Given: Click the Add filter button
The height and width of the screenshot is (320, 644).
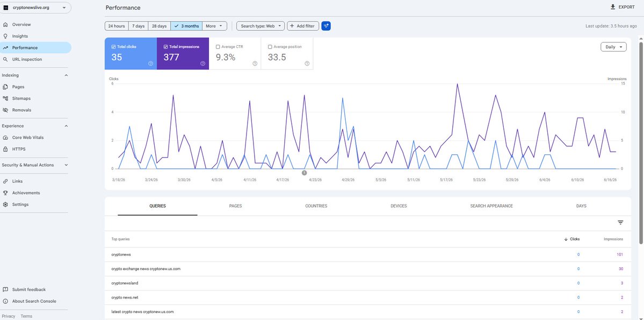Looking at the screenshot, I should click(303, 26).
